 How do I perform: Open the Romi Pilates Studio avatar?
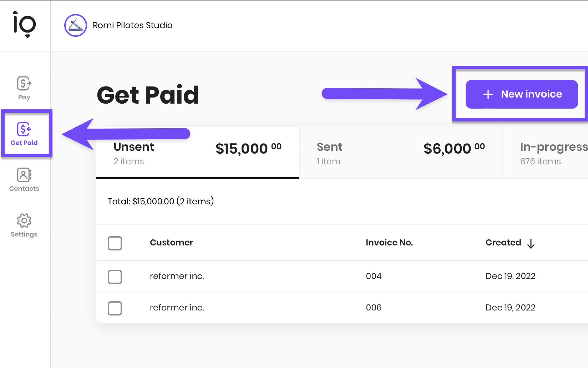point(76,25)
